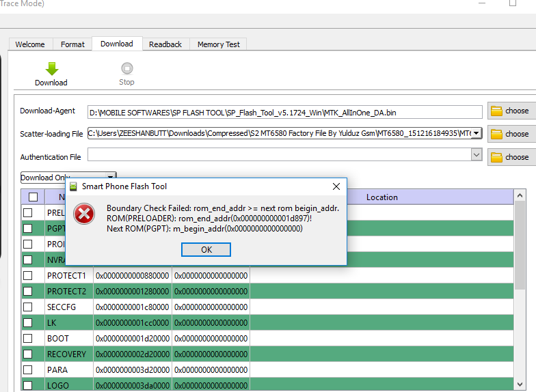The width and height of the screenshot is (536, 392).
Task: Click the Download-Agent file path field
Action: [285, 112]
